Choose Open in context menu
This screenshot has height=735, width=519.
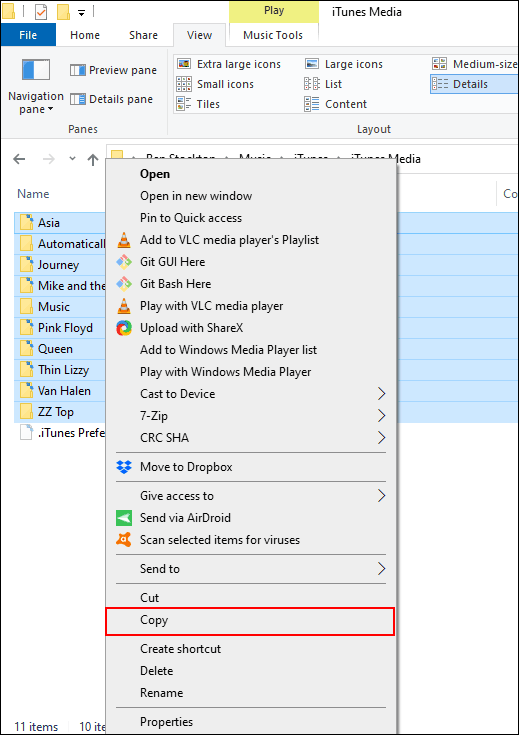click(x=251, y=174)
